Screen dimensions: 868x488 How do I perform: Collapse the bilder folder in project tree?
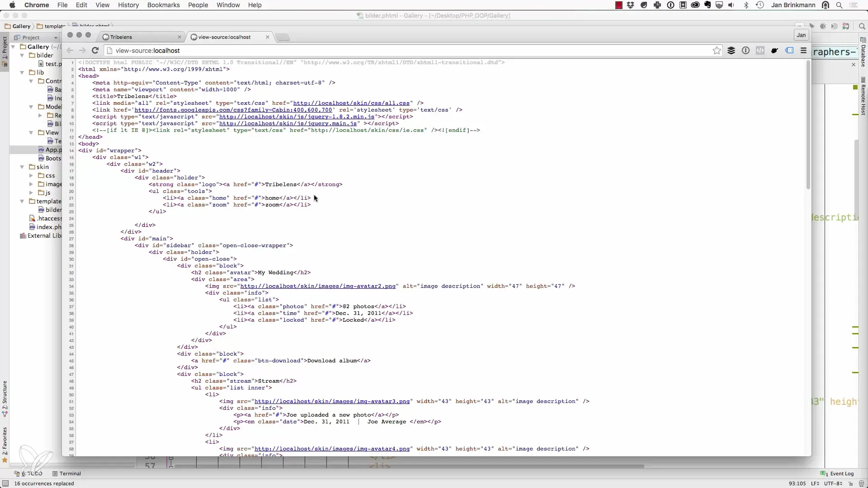(x=22, y=55)
